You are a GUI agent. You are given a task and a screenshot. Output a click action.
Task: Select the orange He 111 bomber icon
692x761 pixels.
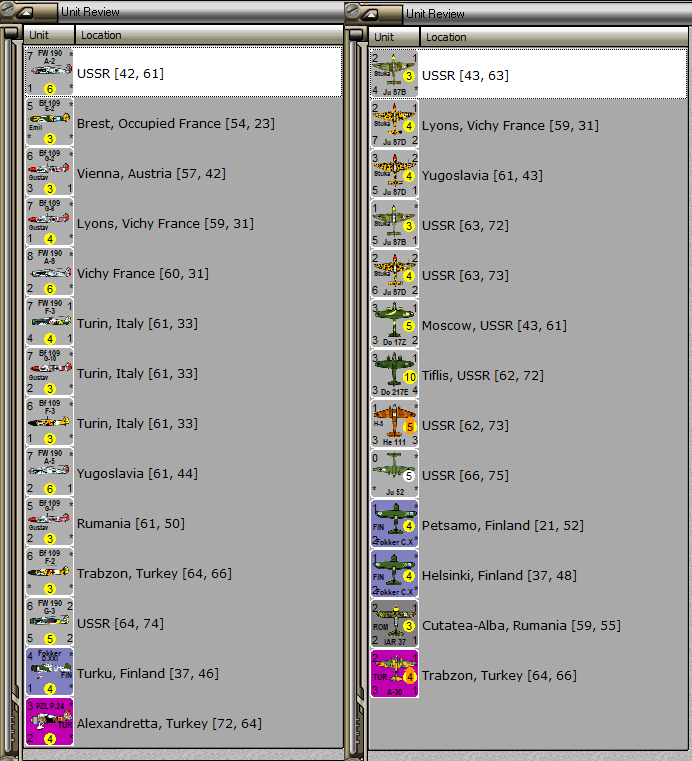point(395,424)
